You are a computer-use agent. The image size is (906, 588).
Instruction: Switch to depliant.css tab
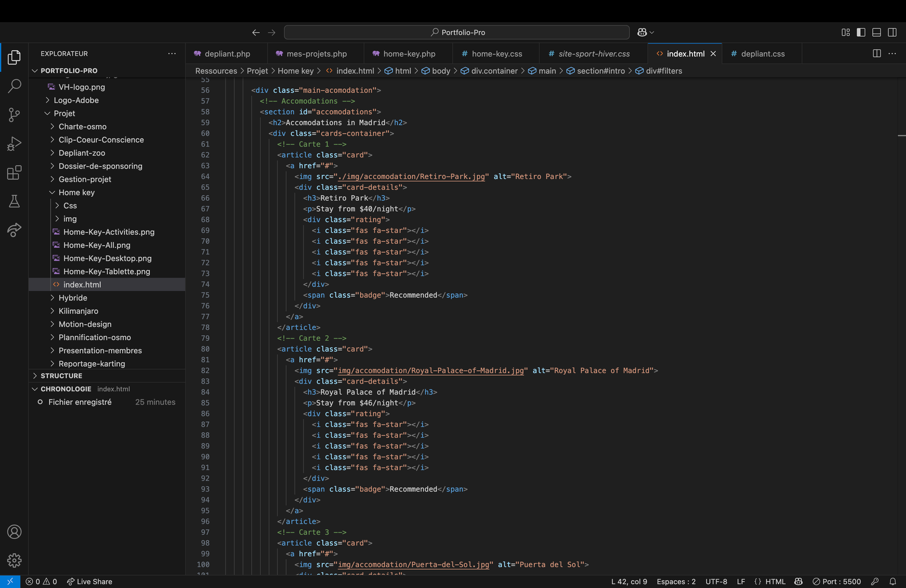click(x=762, y=54)
